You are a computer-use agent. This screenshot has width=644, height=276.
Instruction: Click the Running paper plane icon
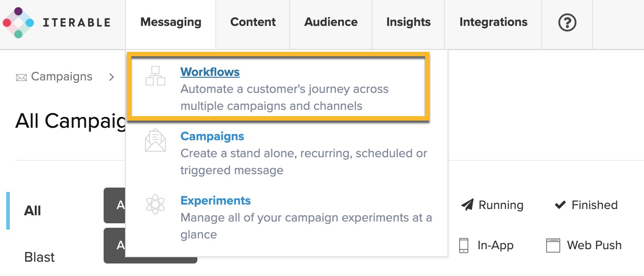pyautogui.click(x=467, y=205)
